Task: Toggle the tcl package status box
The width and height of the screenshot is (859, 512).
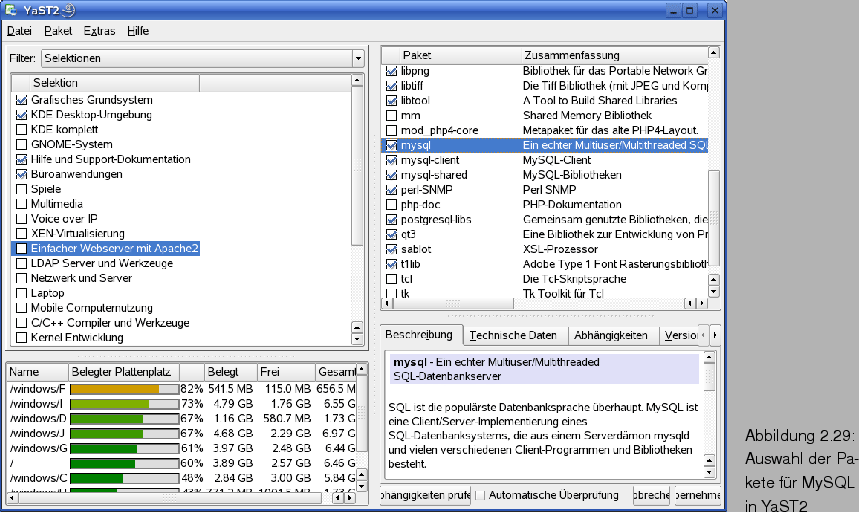Action: click(391, 279)
